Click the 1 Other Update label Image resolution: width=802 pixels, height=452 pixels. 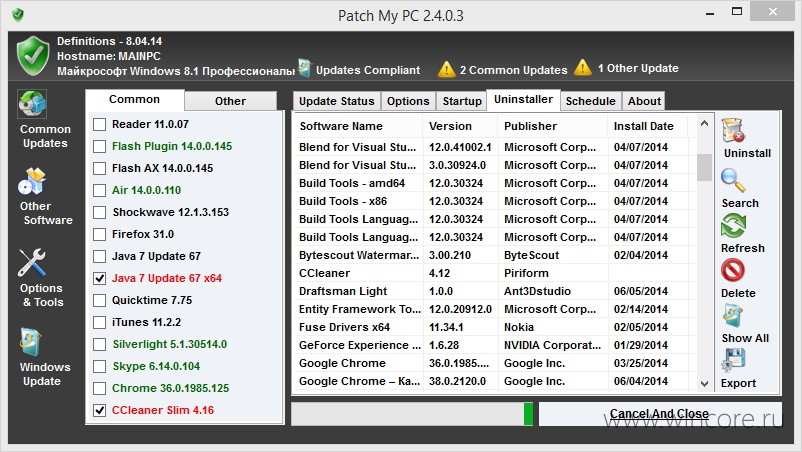click(x=638, y=68)
